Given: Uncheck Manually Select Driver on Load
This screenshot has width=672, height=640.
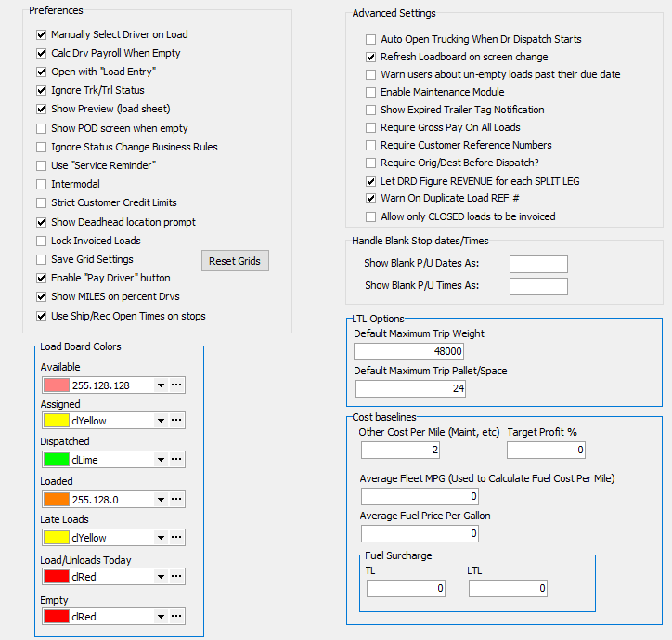Looking at the screenshot, I should point(42,34).
